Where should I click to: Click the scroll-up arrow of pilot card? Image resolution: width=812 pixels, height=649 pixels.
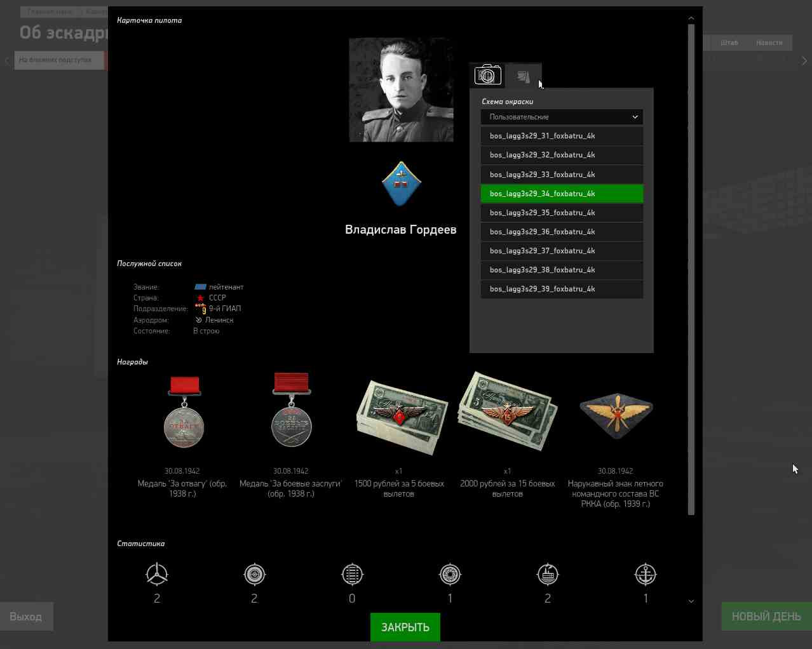tap(691, 18)
